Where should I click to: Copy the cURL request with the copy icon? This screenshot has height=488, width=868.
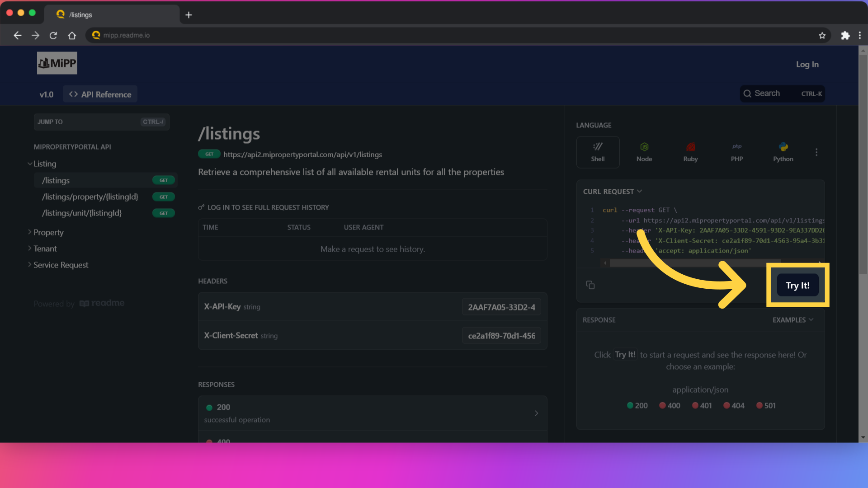590,285
